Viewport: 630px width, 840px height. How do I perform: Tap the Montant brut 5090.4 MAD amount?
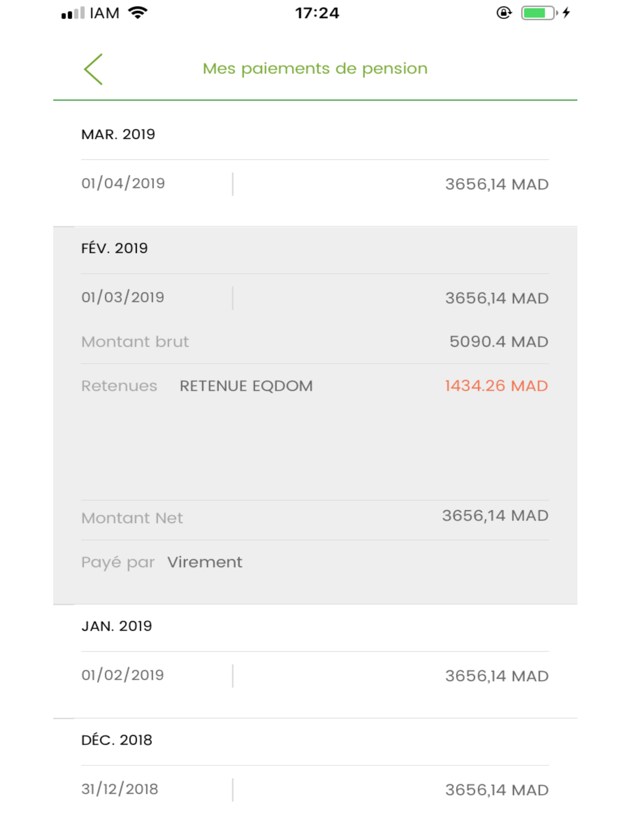click(x=499, y=342)
